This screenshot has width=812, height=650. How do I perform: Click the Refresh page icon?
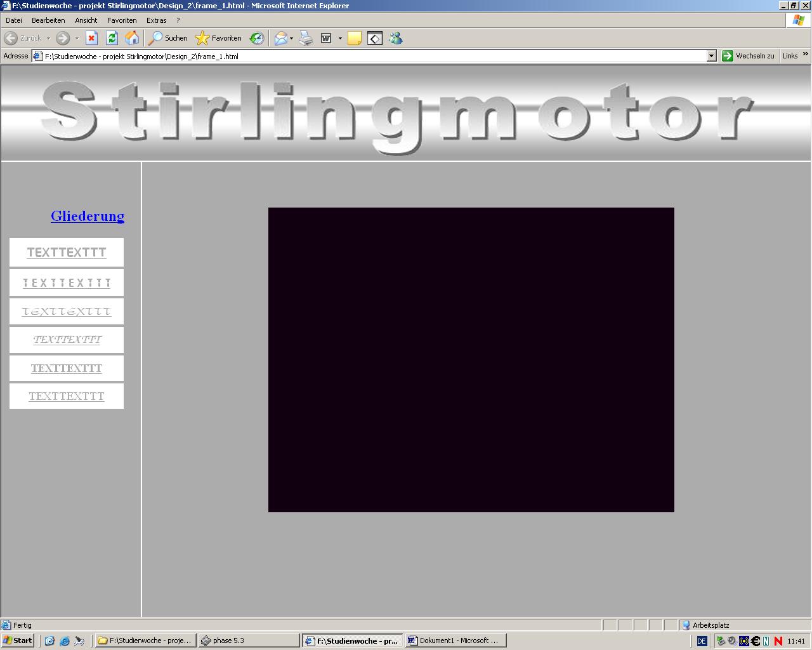point(112,38)
